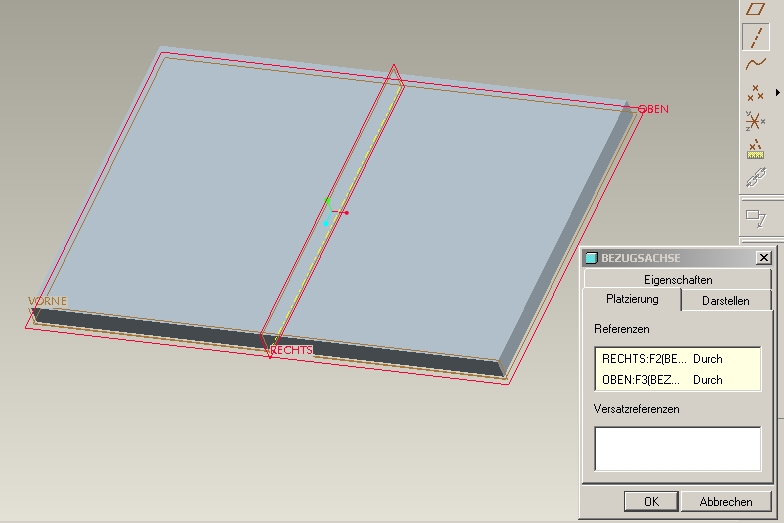Open the Eigenschaften tab
The width and height of the screenshot is (784, 523).
pyautogui.click(x=678, y=280)
